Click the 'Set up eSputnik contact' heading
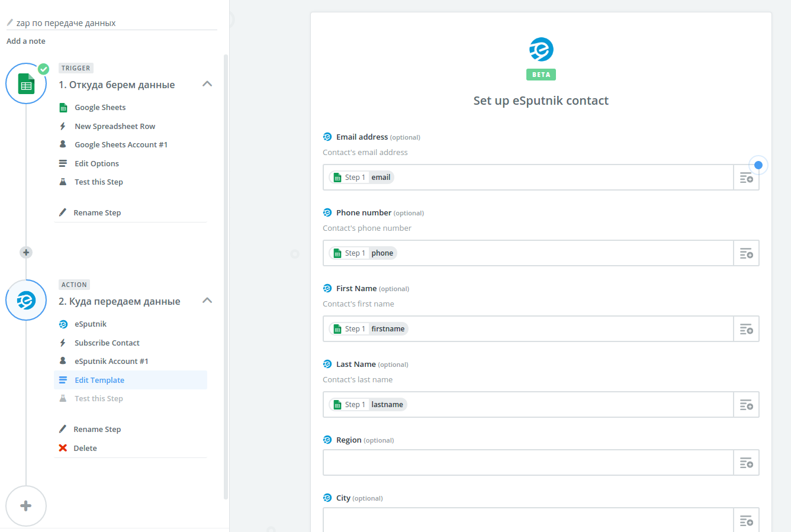This screenshot has height=532, width=791. click(x=541, y=101)
